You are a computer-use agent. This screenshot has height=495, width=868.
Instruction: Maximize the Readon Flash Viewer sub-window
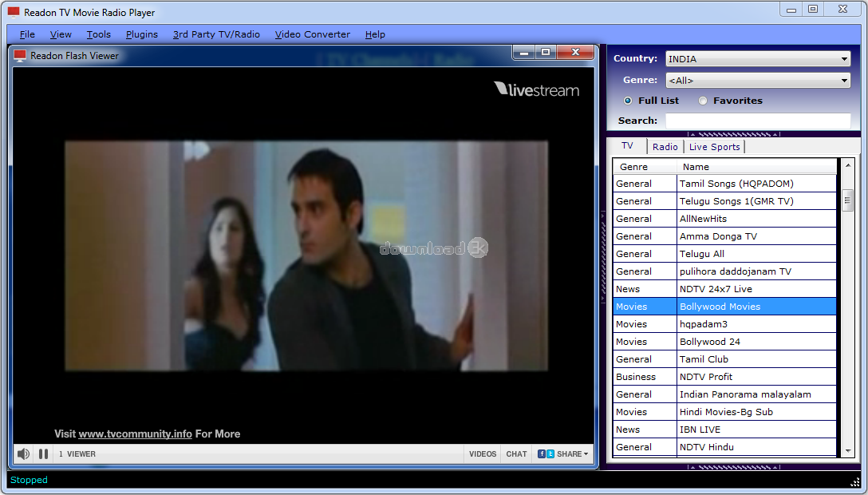pos(546,53)
